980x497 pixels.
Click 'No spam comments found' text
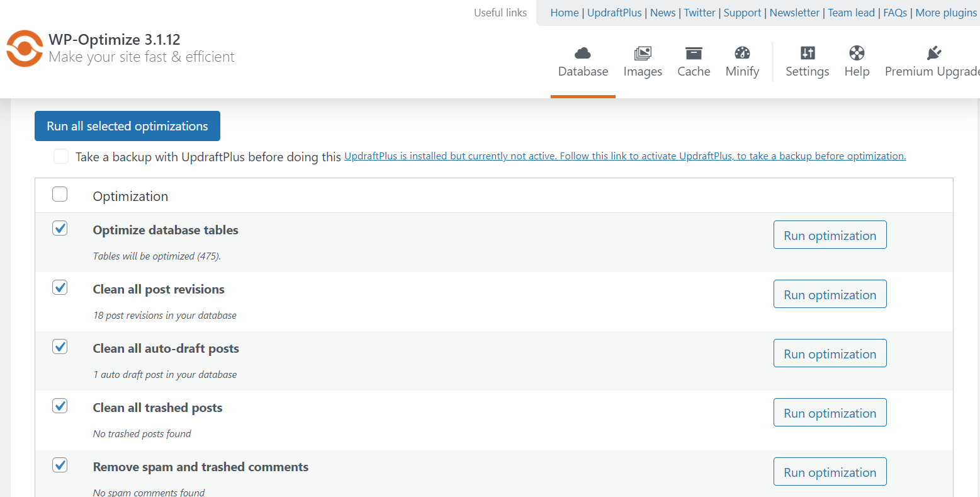pos(149,492)
